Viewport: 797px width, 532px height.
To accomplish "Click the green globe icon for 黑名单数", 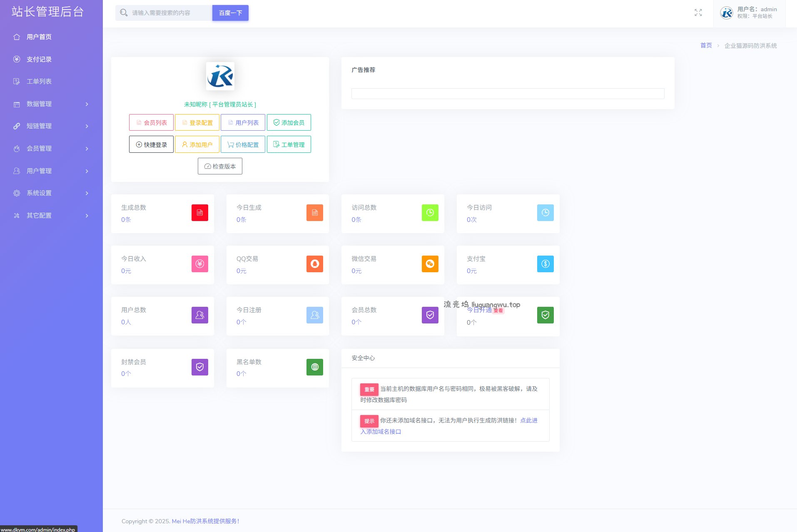I will (x=314, y=367).
